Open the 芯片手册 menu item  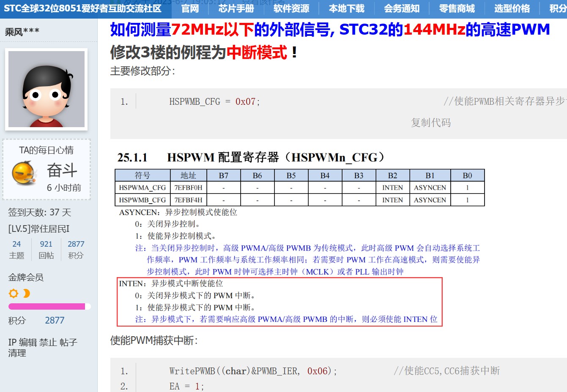236,8
